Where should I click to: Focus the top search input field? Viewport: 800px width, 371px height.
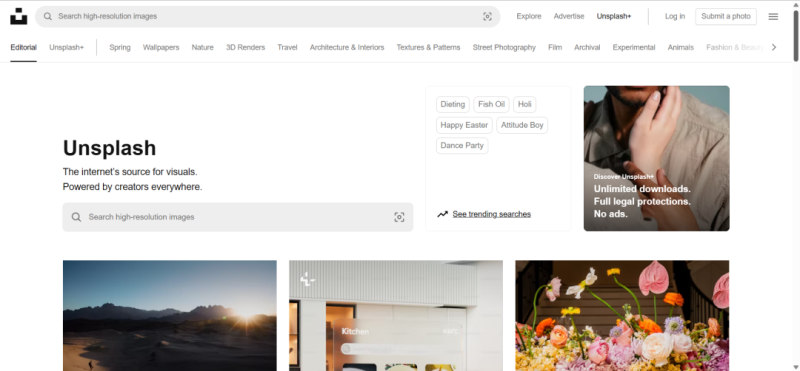pos(268,16)
